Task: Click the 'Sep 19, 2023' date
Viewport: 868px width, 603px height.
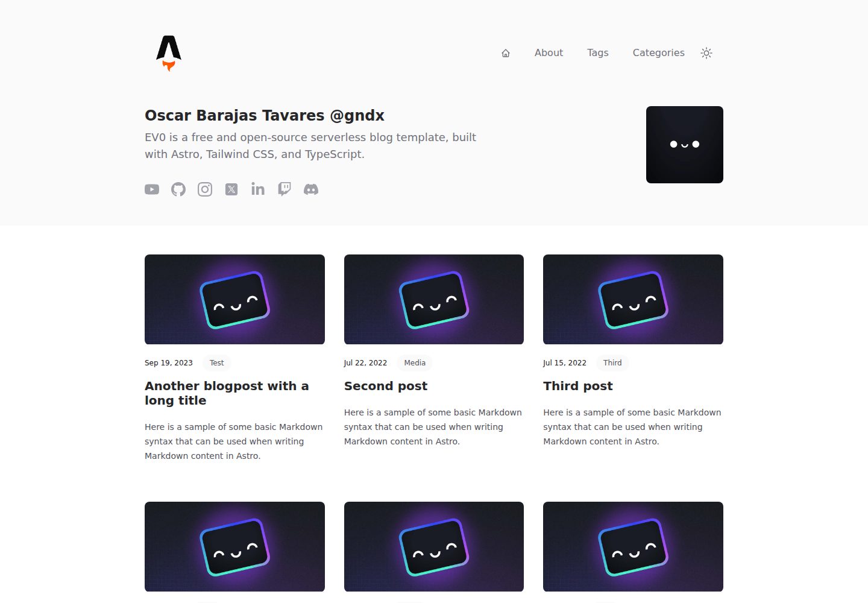Action: [x=169, y=363]
